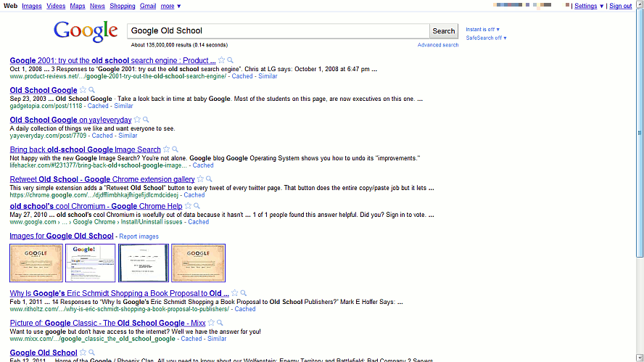The image size is (644, 362).
Task: Open Gmail from the top bar
Action: (148, 6)
